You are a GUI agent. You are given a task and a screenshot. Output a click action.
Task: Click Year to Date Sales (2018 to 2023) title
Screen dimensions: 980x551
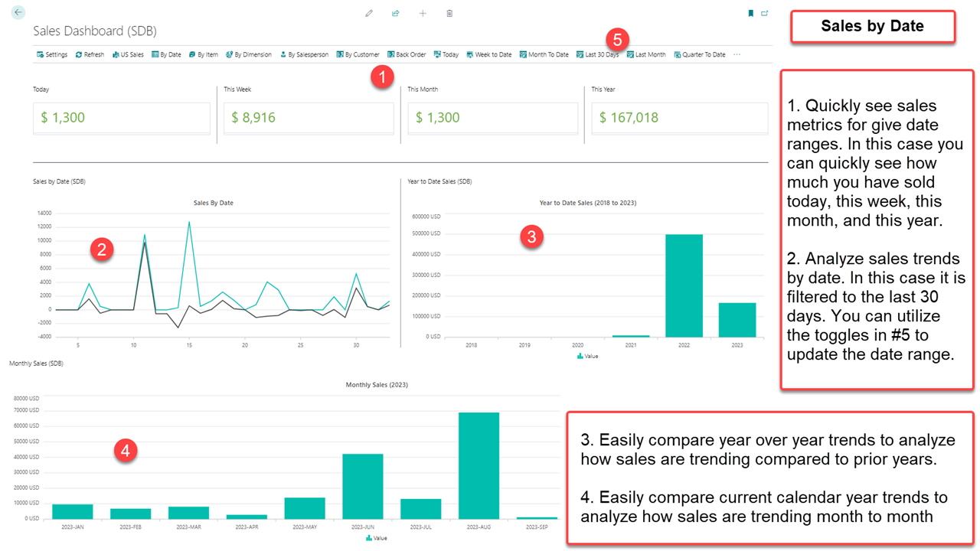coord(588,203)
